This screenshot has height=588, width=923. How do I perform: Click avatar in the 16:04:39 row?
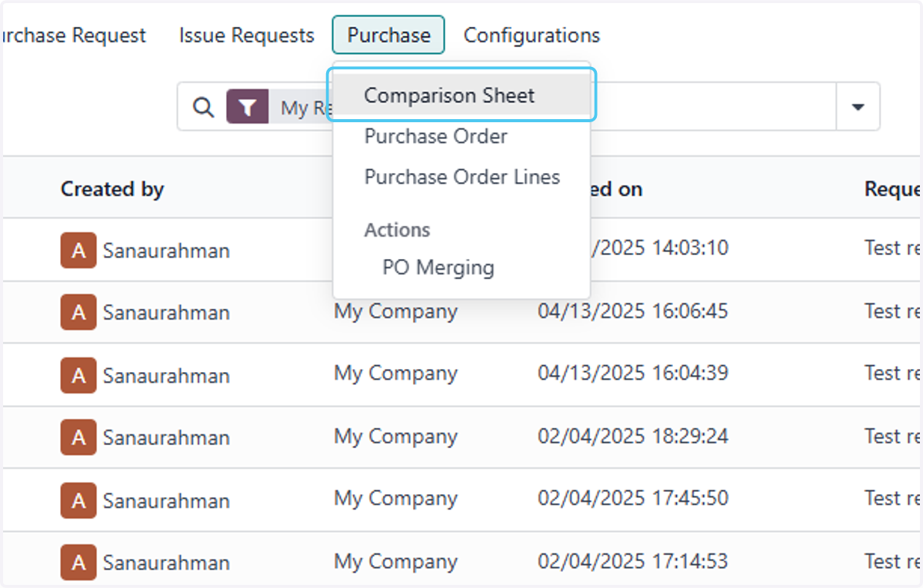[78, 375]
